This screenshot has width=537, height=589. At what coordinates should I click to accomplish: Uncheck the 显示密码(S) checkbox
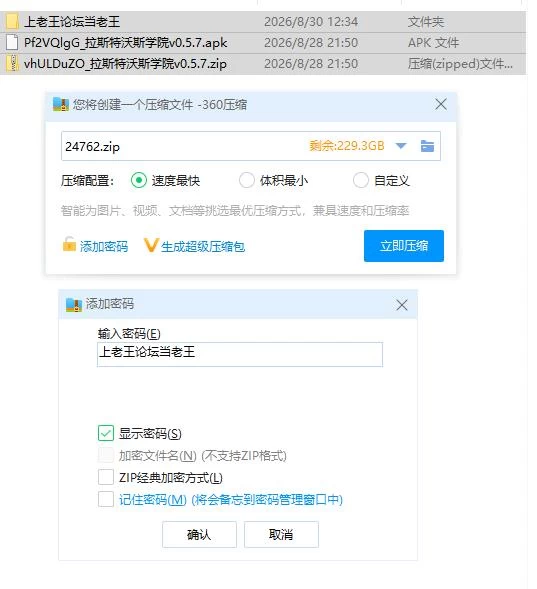106,433
